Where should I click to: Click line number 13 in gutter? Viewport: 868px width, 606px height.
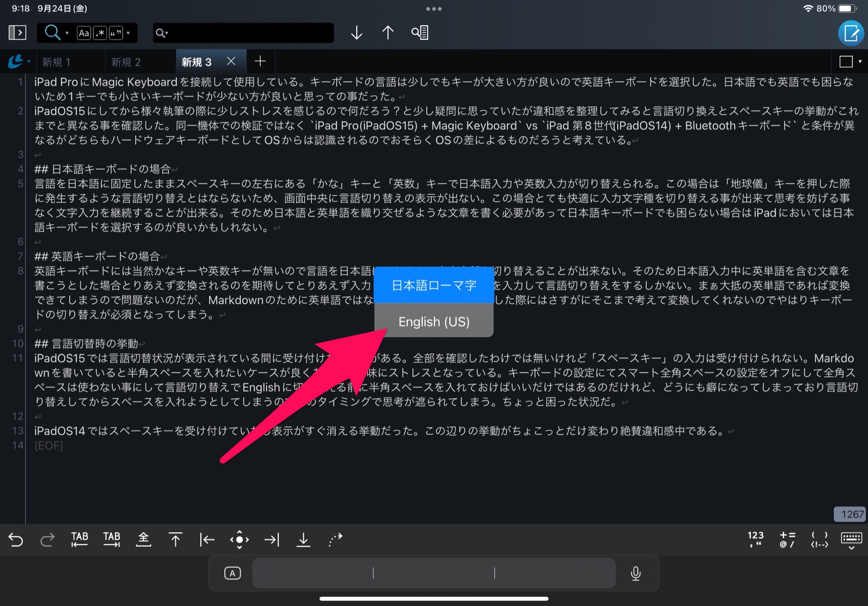[18, 431]
